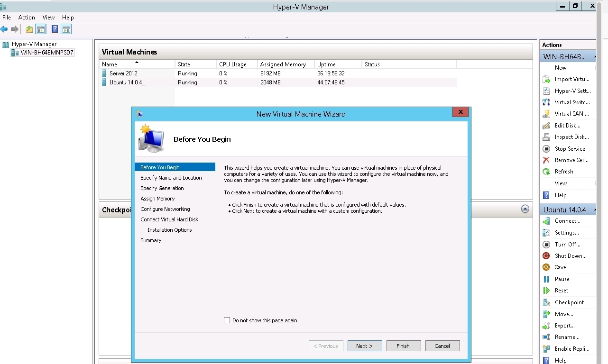The height and width of the screenshot is (364, 608).
Task: Select the 'Server 2012' virtual machine row
Action: (x=278, y=73)
